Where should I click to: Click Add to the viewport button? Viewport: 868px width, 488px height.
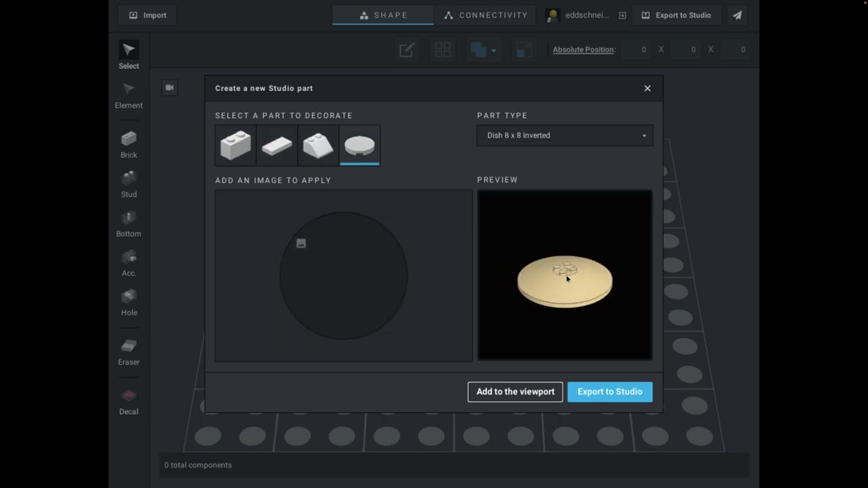click(515, 392)
